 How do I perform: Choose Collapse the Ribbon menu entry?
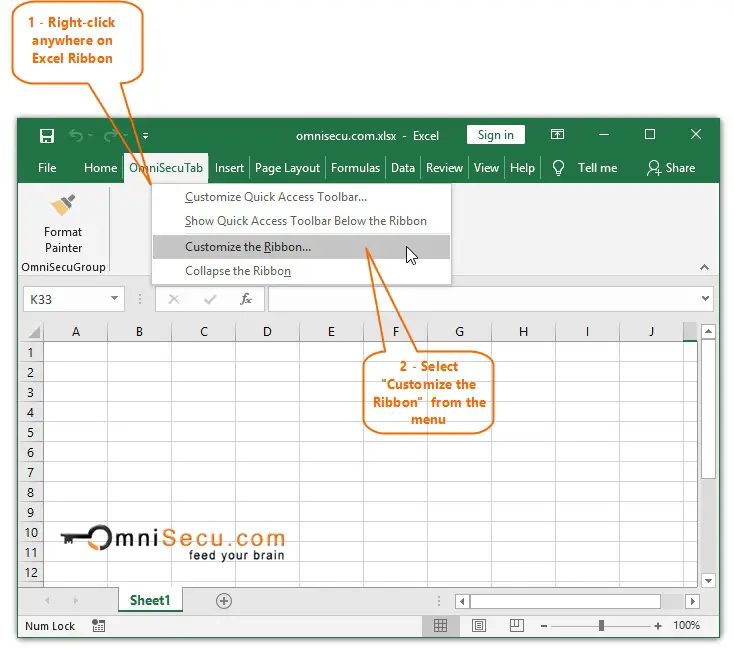click(x=301, y=271)
